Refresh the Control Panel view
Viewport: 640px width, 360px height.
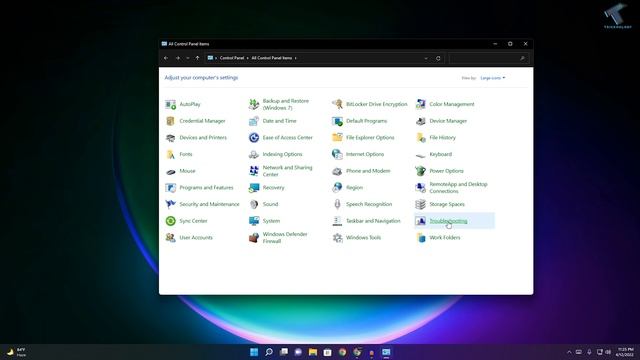[x=438, y=58]
